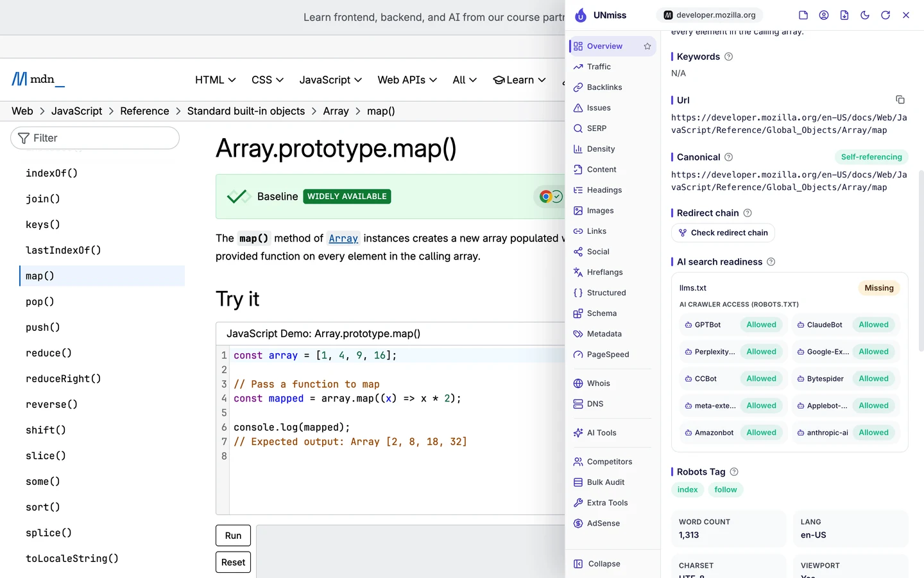Image resolution: width=924 pixels, height=578 pixels.
Task: Show help for Robots Tag
Action: click(734, 472)
